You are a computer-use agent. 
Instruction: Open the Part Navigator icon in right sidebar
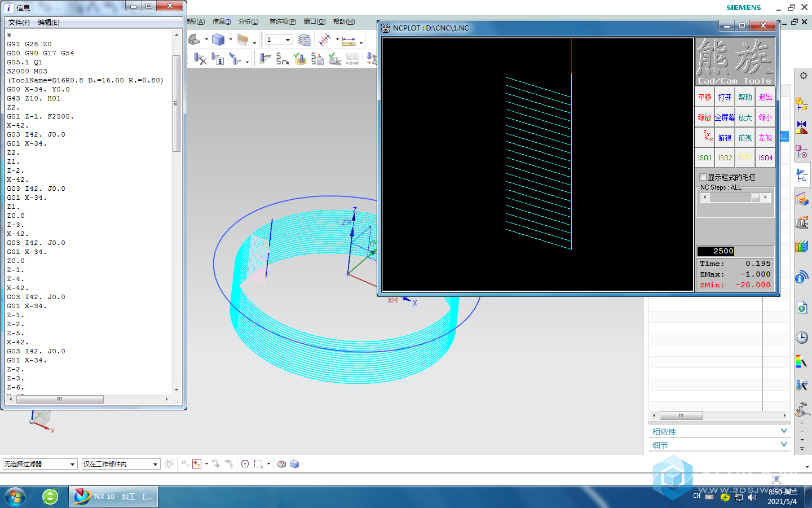click(x=802, y=151)
